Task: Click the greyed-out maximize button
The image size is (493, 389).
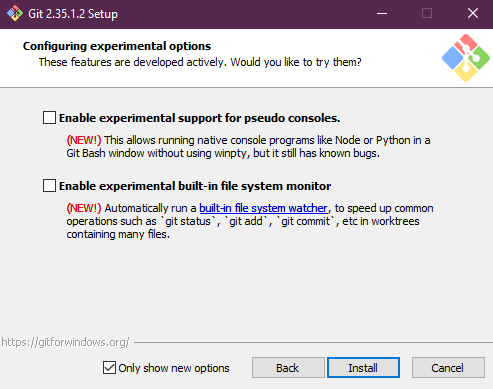Action: (427, 14)
